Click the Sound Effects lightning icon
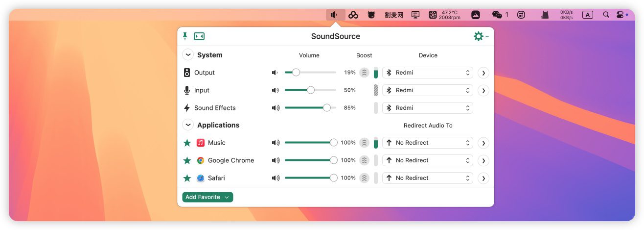 pos(187,108)
